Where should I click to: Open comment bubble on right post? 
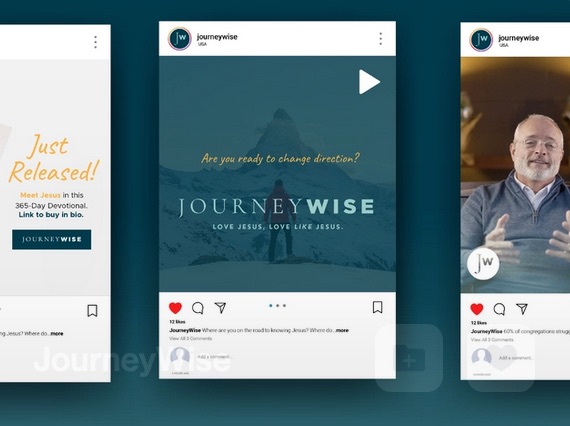(499, 309)
